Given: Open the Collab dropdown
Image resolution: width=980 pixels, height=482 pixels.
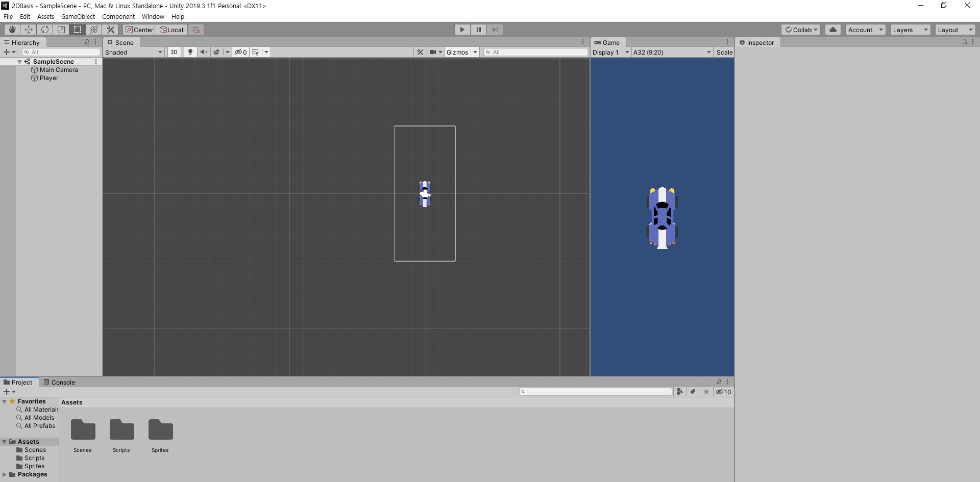Looking at the screenshot, I should [x=801, y=30].
